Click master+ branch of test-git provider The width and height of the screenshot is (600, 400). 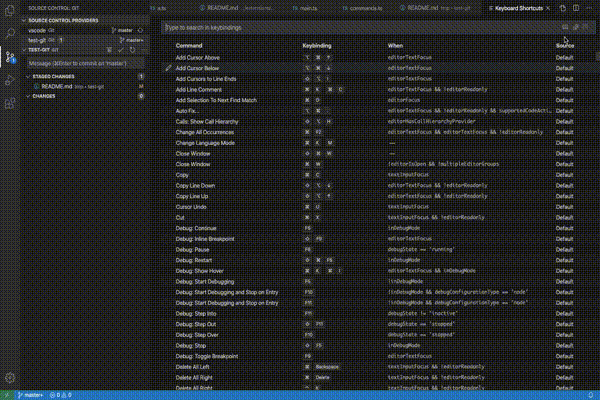click(x=131, y=40)
